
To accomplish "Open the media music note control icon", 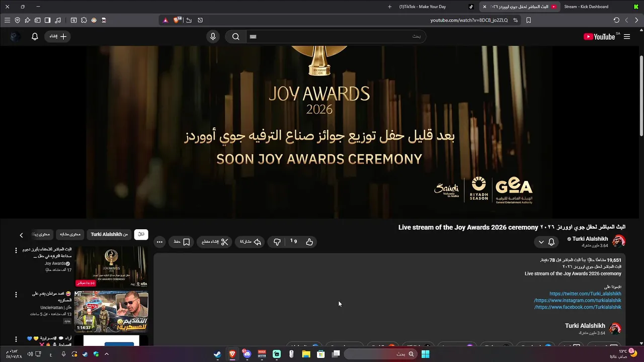I will tap(58, 20).
